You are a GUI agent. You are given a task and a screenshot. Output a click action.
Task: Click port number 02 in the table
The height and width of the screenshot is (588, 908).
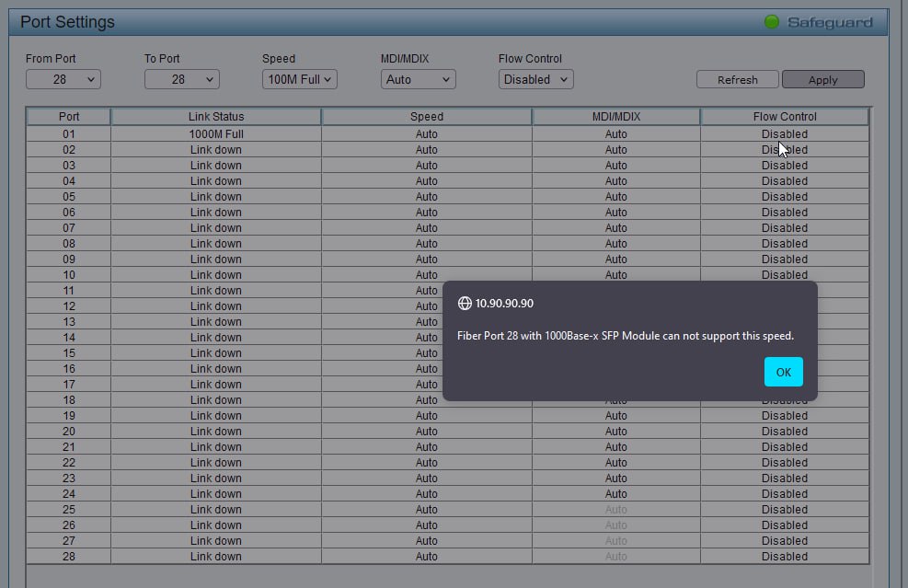click(x=69, y=149)
